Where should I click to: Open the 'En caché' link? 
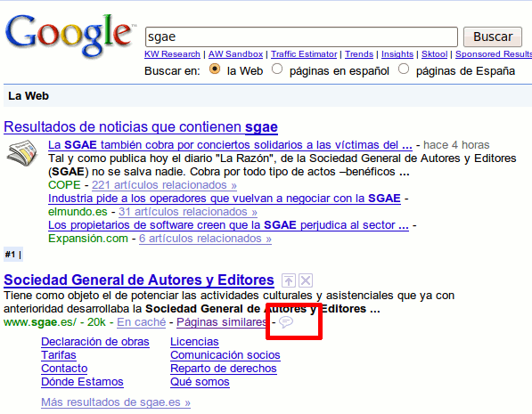(142, 322)
